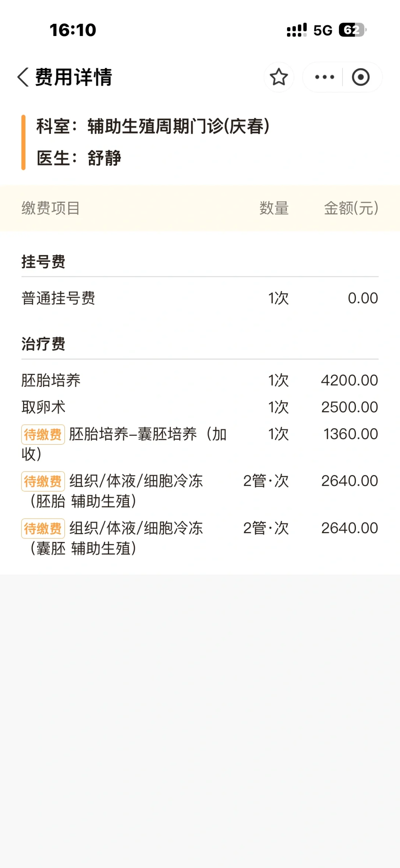Tap the 费用详情 page title

tap(73, 77)
